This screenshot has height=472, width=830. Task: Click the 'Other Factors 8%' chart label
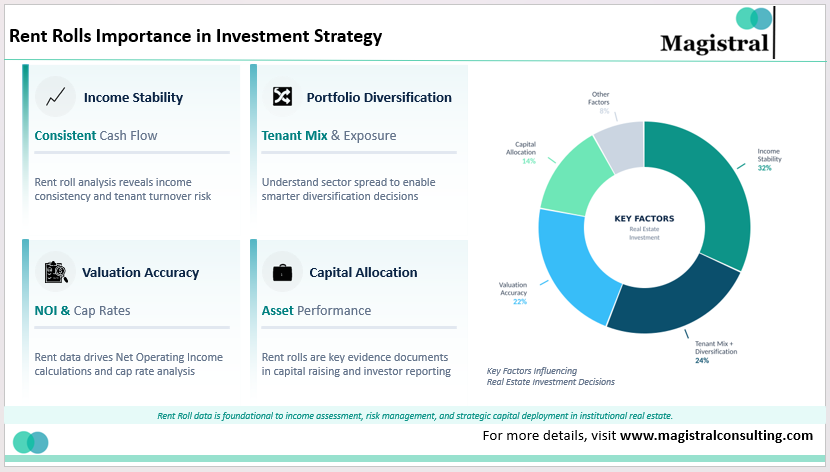tap(599, 103)
